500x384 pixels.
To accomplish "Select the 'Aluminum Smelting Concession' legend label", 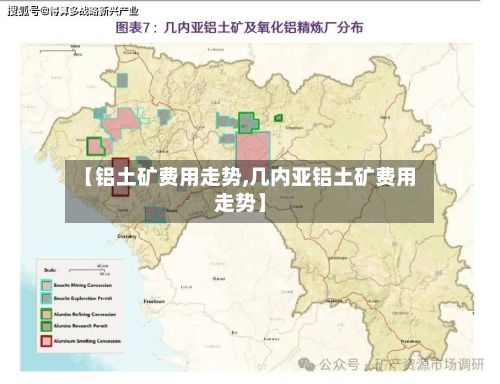I will coord(87,341).
